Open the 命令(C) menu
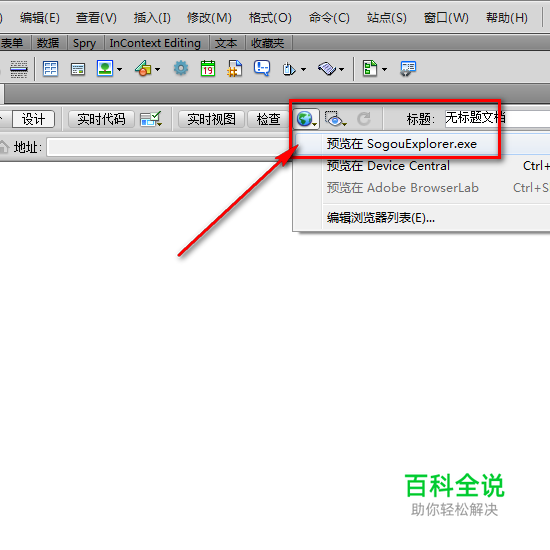 [329, 18]
